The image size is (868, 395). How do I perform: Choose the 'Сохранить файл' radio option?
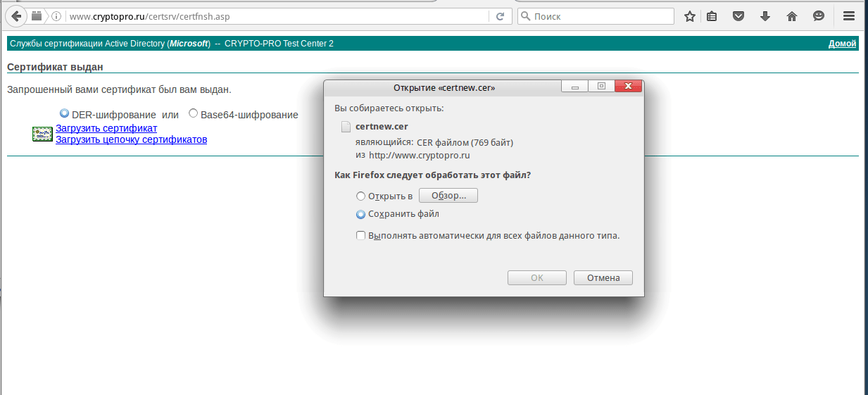[x=361, y=214]
